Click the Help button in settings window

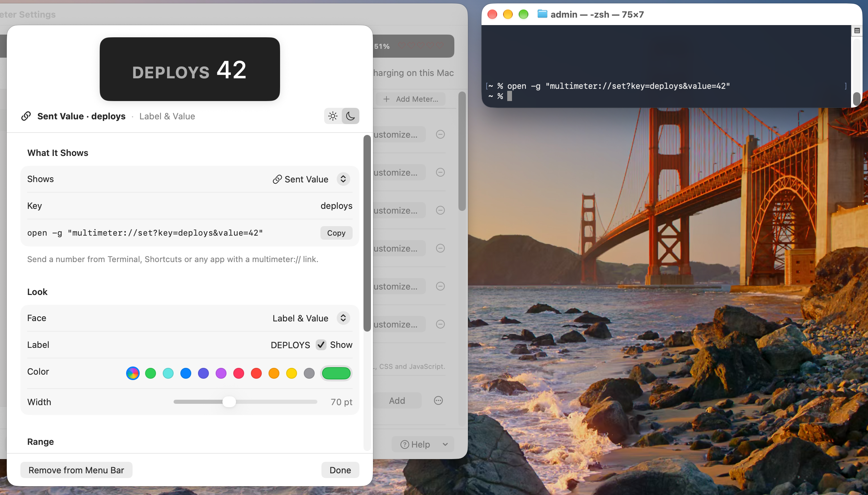pos(415,445)
